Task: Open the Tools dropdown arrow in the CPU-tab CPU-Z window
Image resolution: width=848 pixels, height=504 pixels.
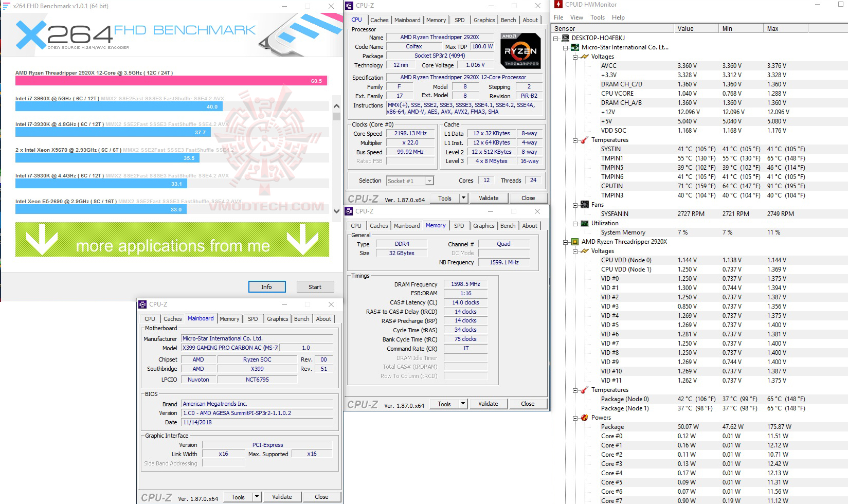Action: (463, 198)
